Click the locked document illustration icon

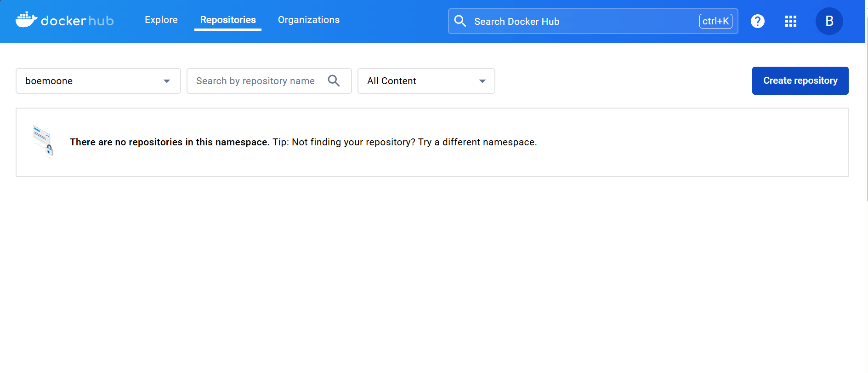point(43,141)
